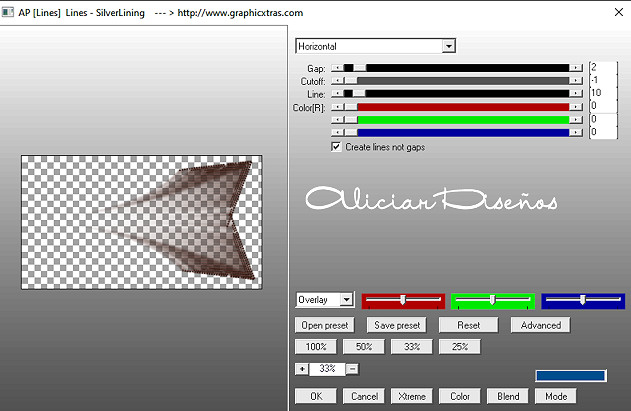
Task: Open the Horizontal direction dropdown
Action: (x=448, y=45)
